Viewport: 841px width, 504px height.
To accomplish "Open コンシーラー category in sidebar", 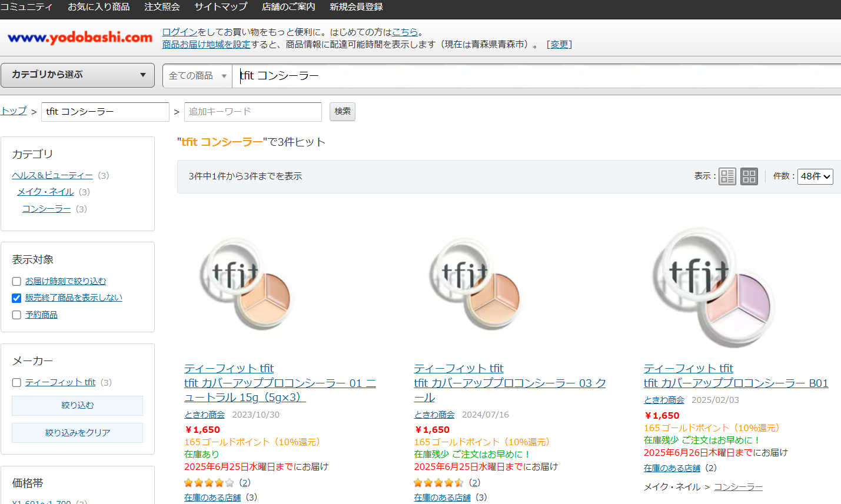I will click(x=46, y=209).
